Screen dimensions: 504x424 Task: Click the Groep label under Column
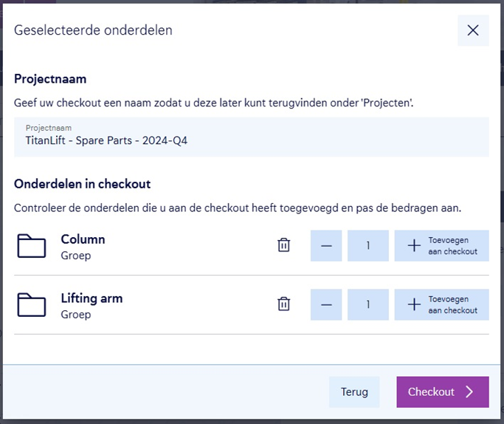tap(75, 256)
